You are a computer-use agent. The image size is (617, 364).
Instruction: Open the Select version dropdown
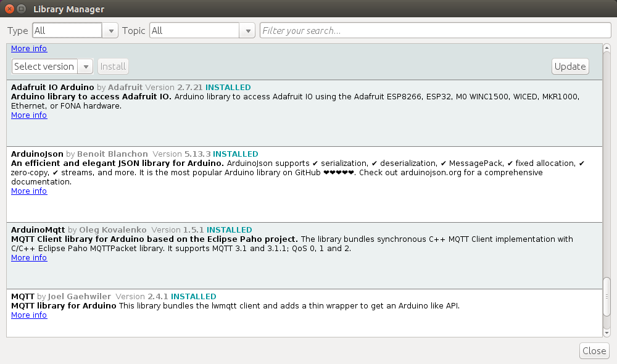(x=52, y=67)
